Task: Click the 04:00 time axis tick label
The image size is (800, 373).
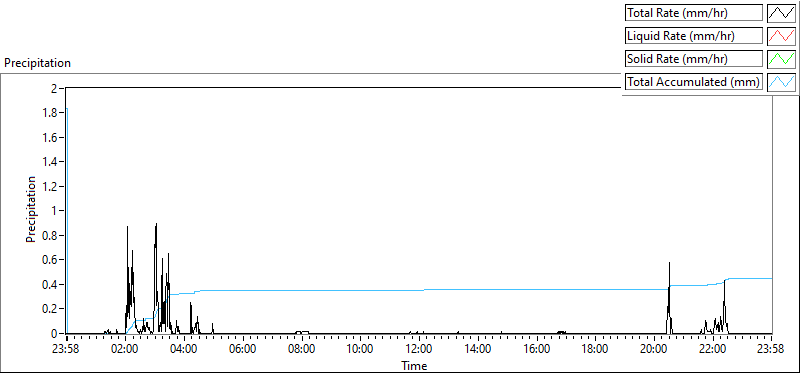Action: (184, 350)
